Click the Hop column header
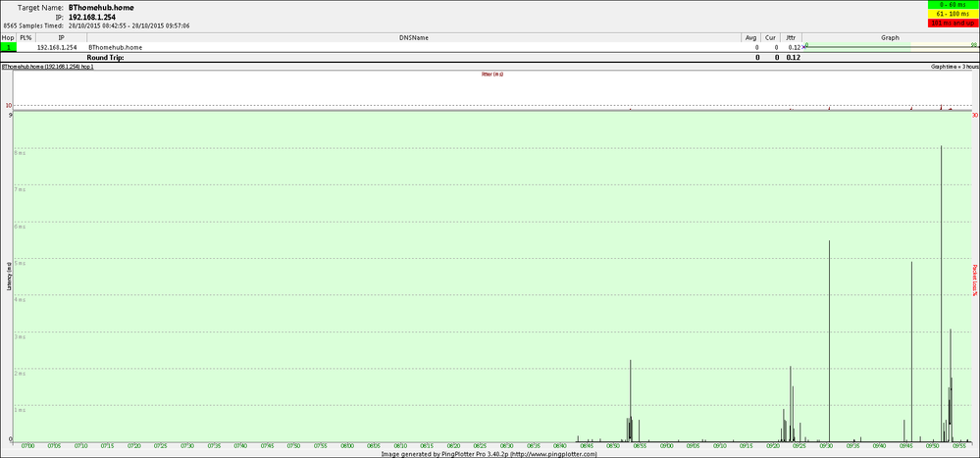Screen dimensions: 980x458 click(x=8, y=37)
